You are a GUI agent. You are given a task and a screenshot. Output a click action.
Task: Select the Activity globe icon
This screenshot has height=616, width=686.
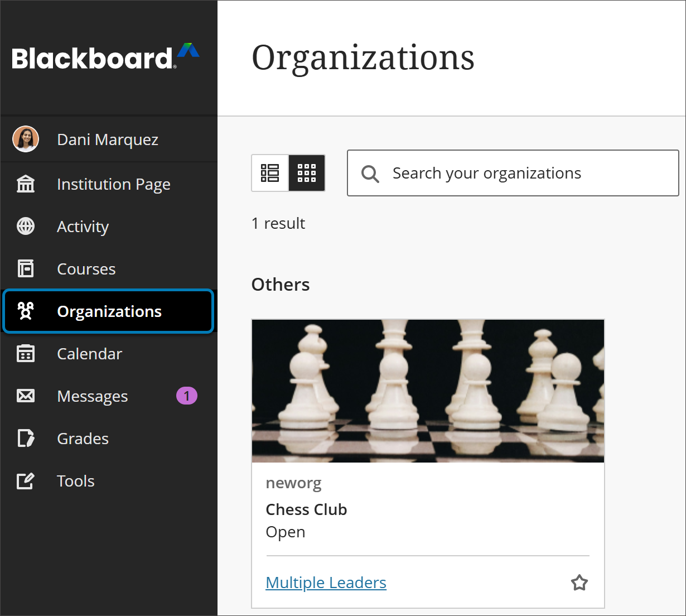click(x=26, y=227)
